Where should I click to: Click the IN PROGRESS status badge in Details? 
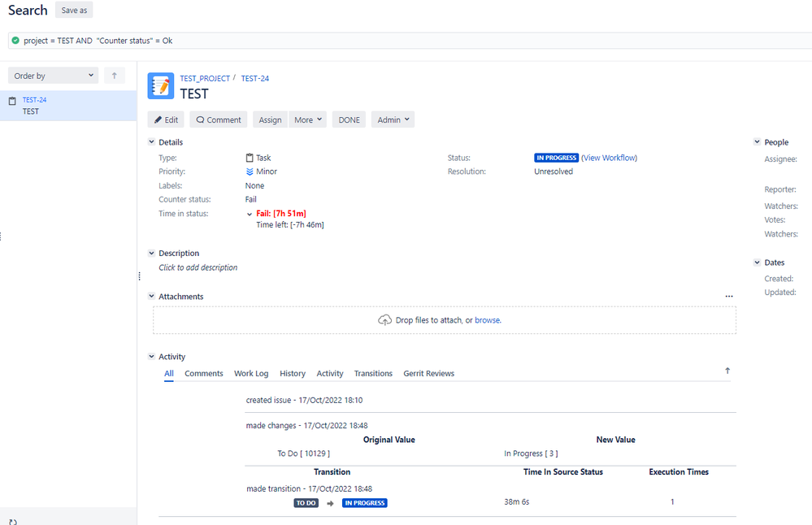coord(556,158)
